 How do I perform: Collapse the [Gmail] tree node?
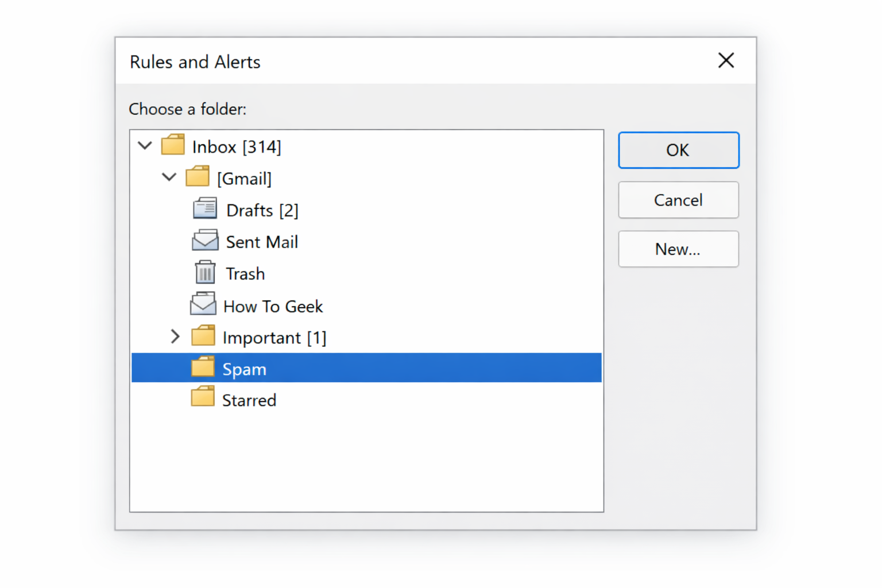coord(169,177)
